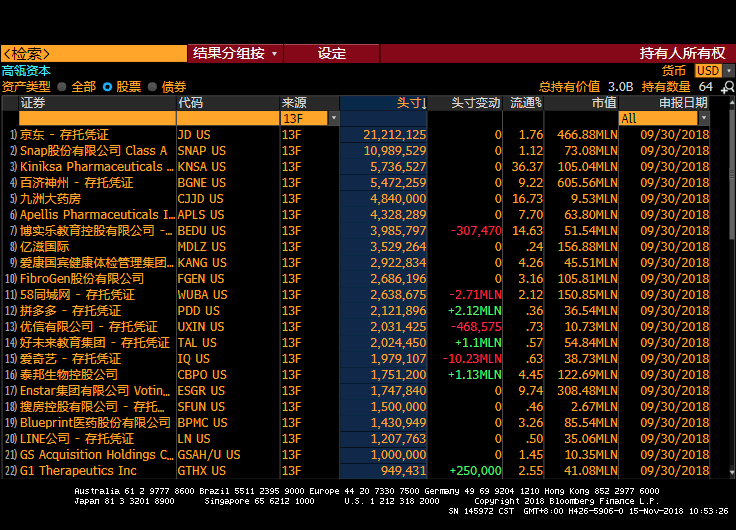Viewport: 736px width, 530px height.
Task: Select row 京东 - 存托凭证
Action: 357,135
